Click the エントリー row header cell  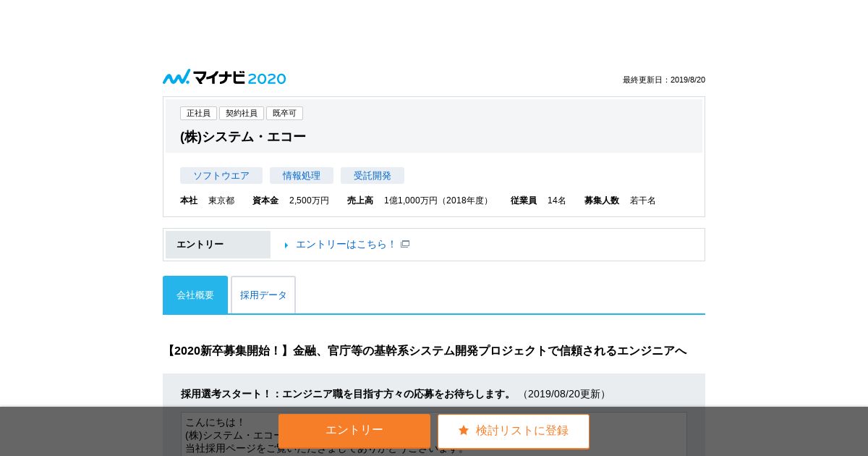tap(218, 245)
